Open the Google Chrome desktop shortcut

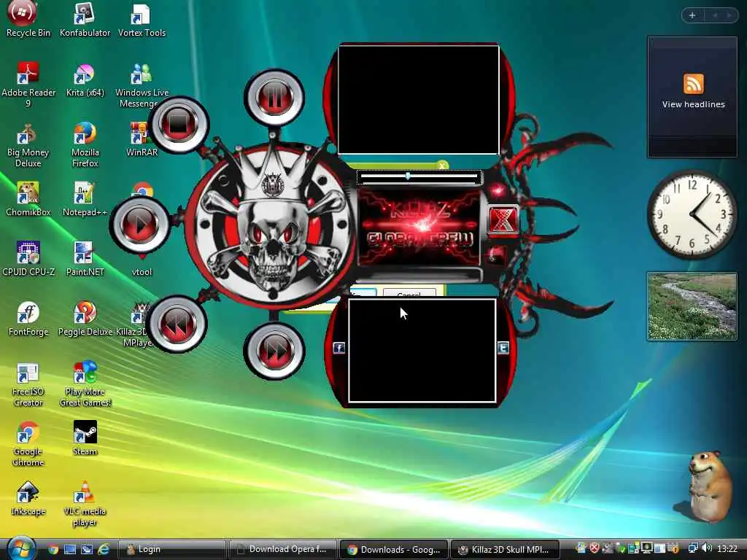coord(28,444)
